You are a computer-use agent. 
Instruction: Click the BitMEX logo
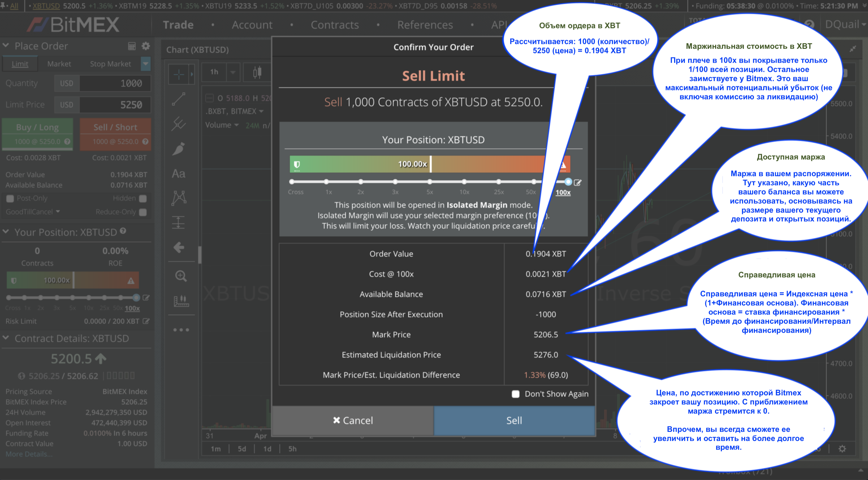click(x=73, y=25)
